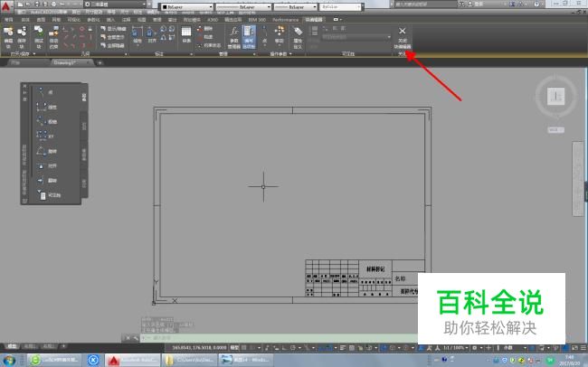Open the ByLayer lineweight dropdown
The image size is (588, 367).
click(296, 6)
